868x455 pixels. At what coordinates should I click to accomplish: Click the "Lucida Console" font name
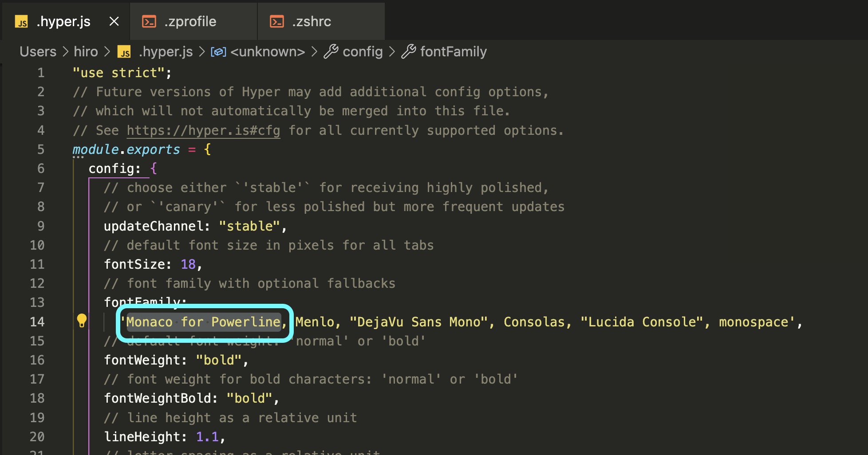tap(642, 322)
